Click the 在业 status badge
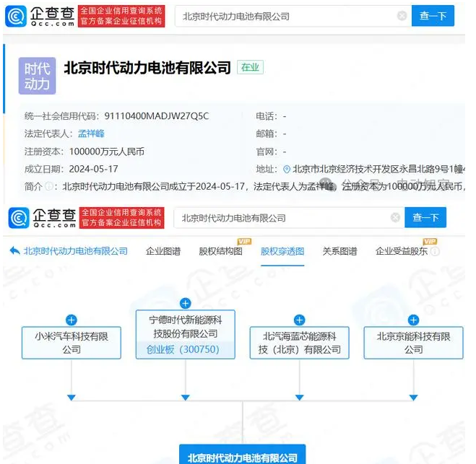This screenshot has height=464, width=476. click(250, 67)
